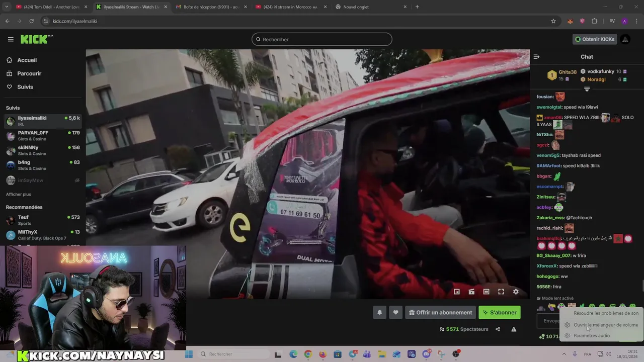This screenshot has width=644, height=362.
Task: Toggle notification bell for the channel
Action: pos(379,312)
